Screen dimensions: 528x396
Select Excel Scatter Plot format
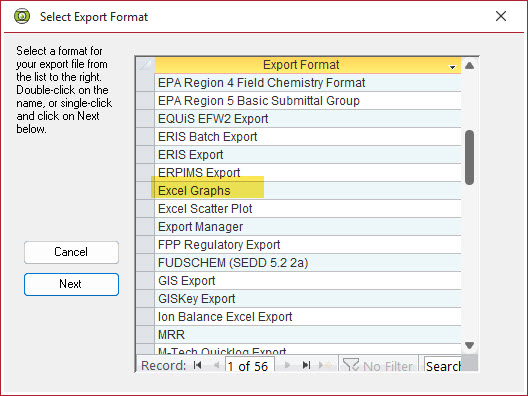pyautogui.click(x=308, y=209)
